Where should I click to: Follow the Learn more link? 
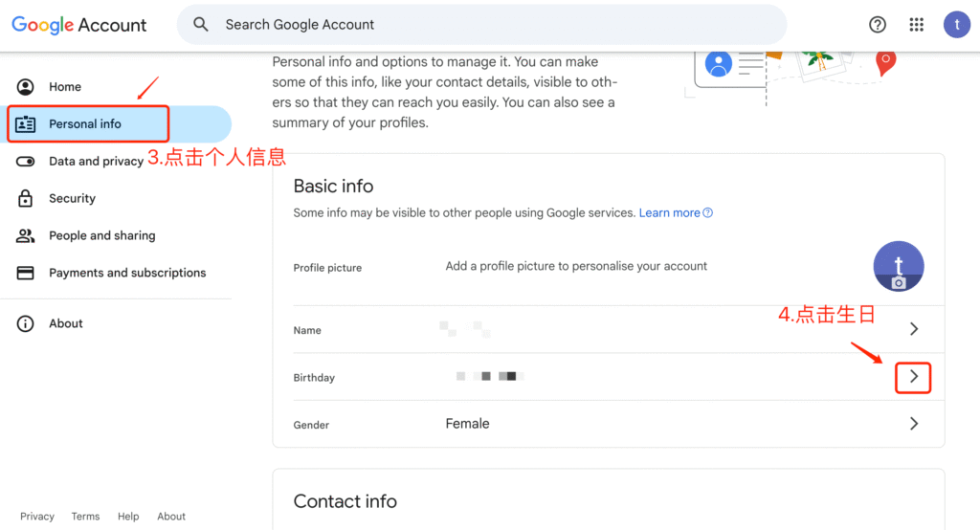pyautogui.click(x=669, y=213)
